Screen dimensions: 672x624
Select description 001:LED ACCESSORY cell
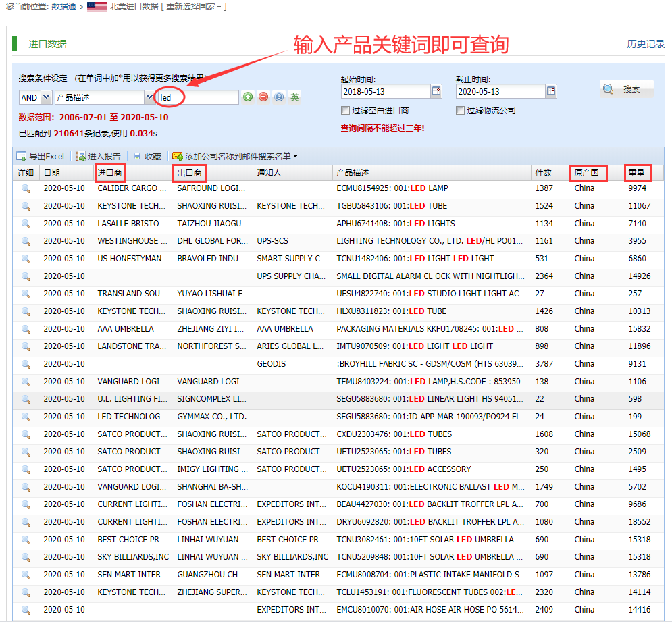(x=404, y=470)
